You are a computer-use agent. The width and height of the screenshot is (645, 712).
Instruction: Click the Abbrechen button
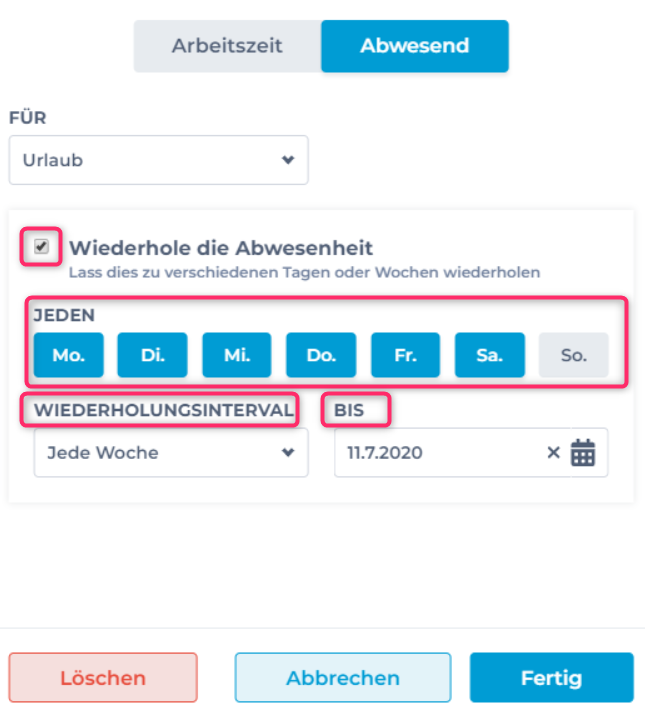pos(343,678)
